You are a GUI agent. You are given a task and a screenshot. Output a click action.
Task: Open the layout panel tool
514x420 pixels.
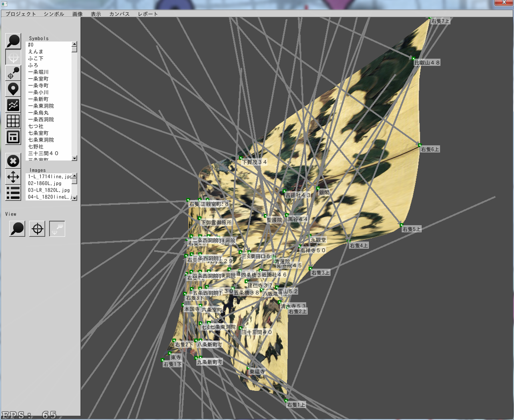click(13, 137)
